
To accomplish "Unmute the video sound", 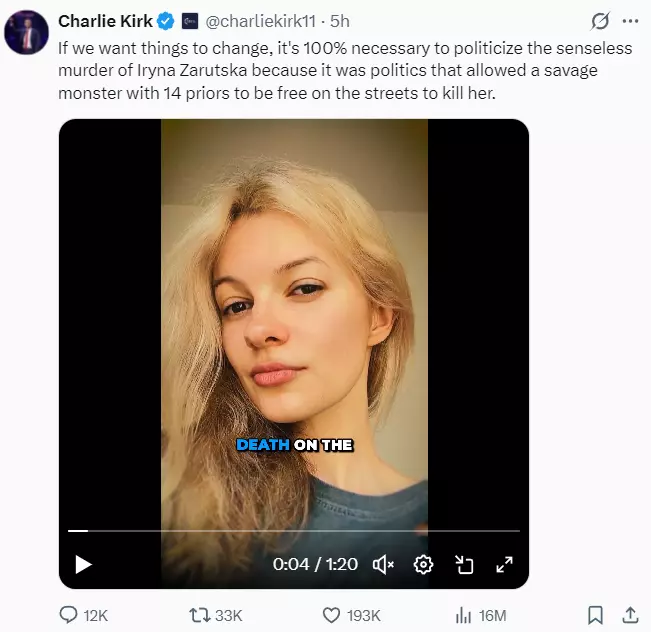I will pyautogui.click(x=383, y=564).
